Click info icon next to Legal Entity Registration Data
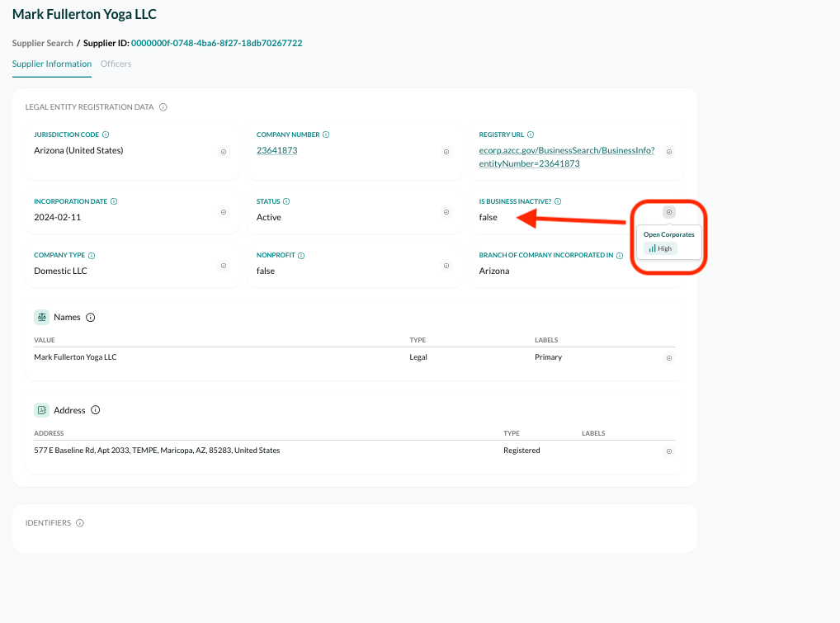 [x=163, y=107]
